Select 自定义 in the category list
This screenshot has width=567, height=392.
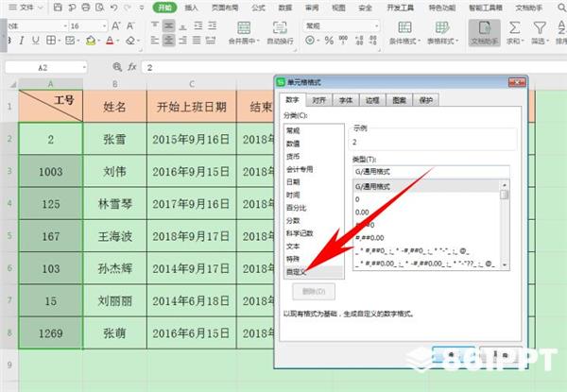(x=314, y=272)
